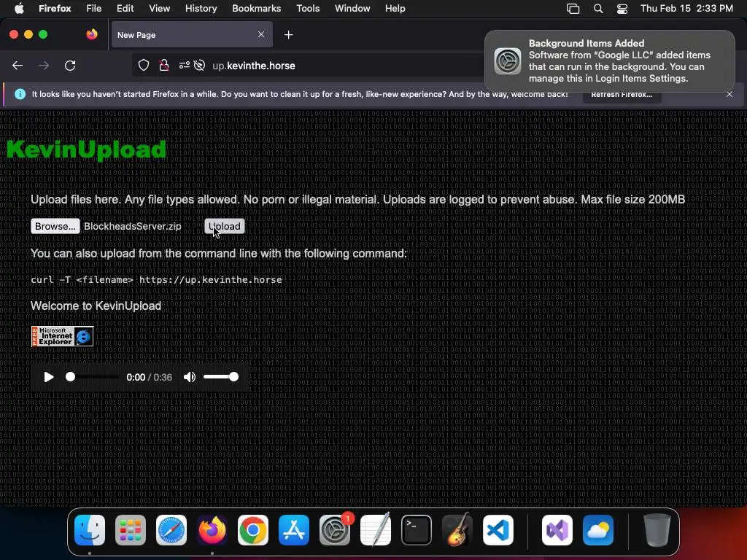The width and height of the screenshot is (747, 560).
Task: Open site permissions icon in address bar
Action: pyautogui.click(x=185, y=66)
